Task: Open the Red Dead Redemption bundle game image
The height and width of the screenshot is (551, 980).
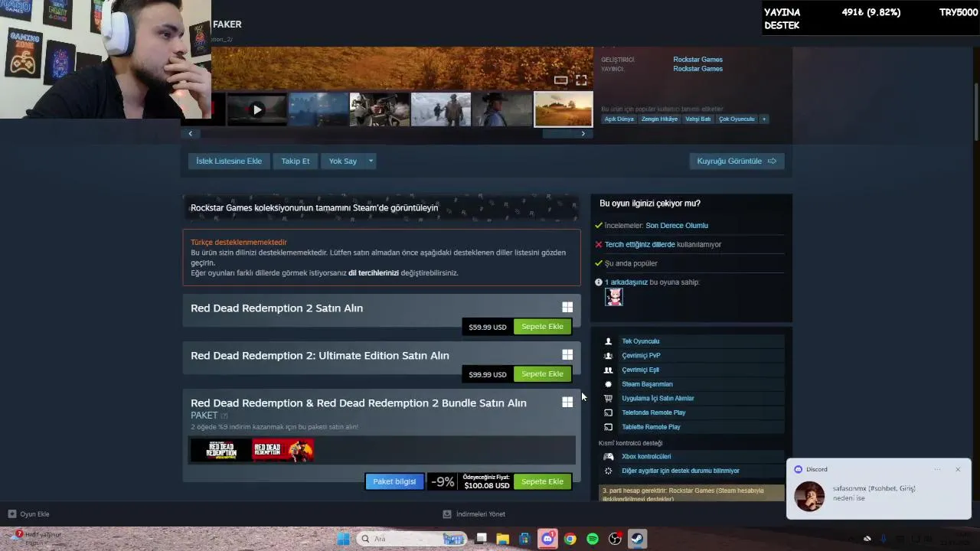Action: click(221, 450)
